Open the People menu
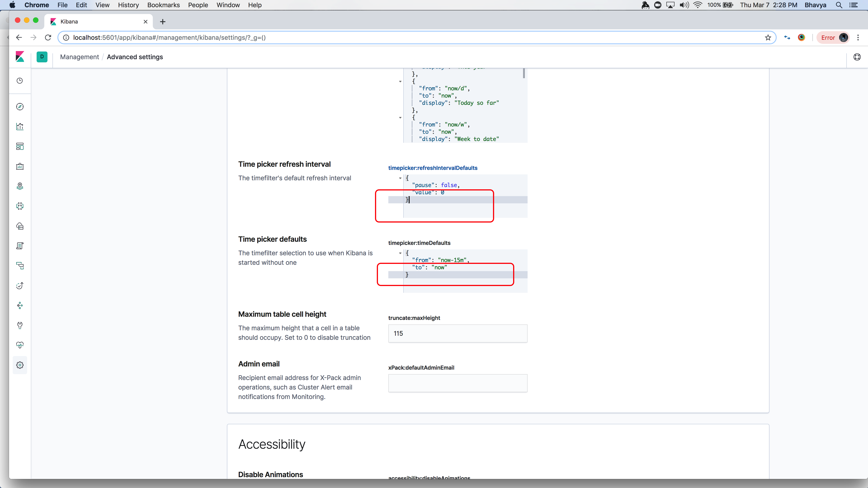The height and width of the screenshot is (488, 868). (198, 5)
